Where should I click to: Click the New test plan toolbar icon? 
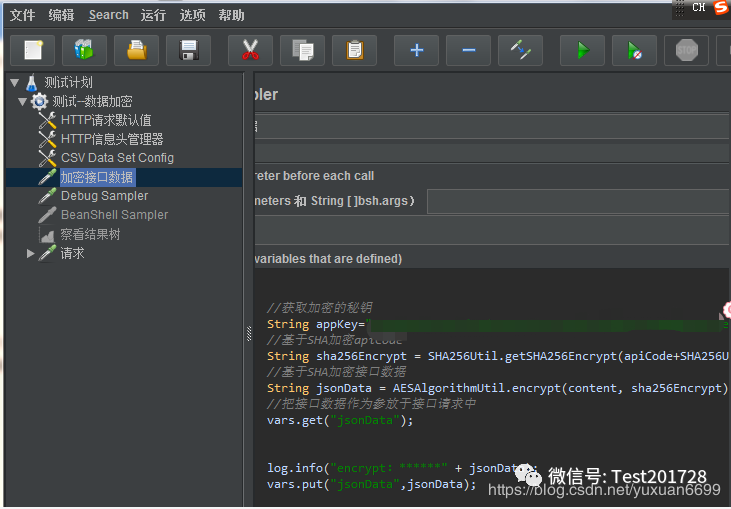click(x=33, y=50)
